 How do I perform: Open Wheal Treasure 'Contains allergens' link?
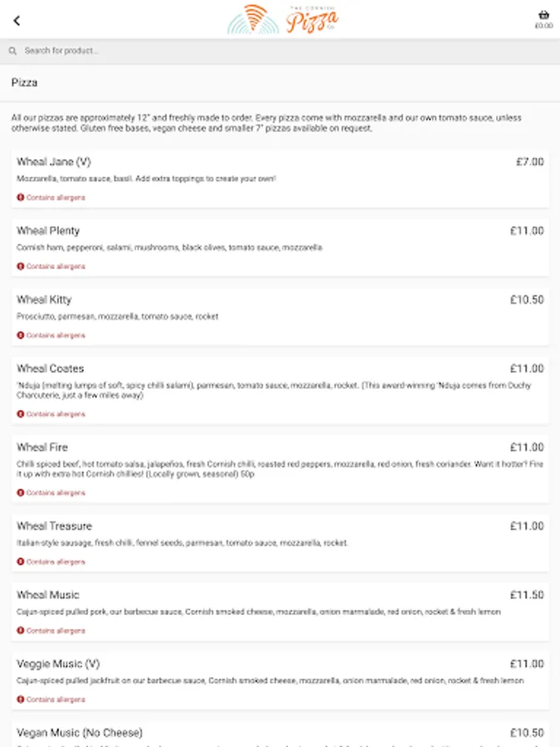click(x=56, y=562)
